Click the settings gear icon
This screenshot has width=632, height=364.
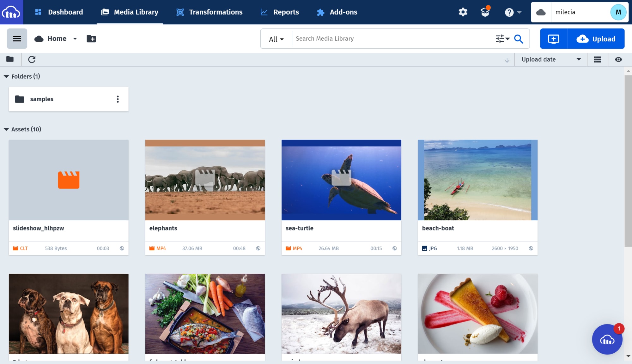[463, 12]
